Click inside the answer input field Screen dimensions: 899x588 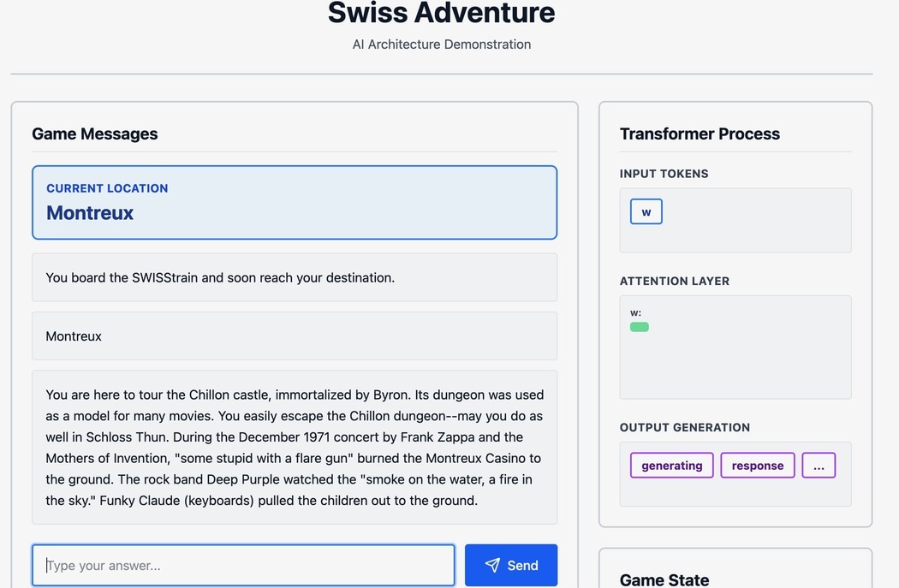point(243,565)
